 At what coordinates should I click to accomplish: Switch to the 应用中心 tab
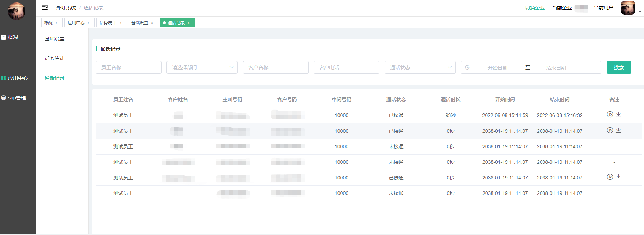tap(76, 23)
